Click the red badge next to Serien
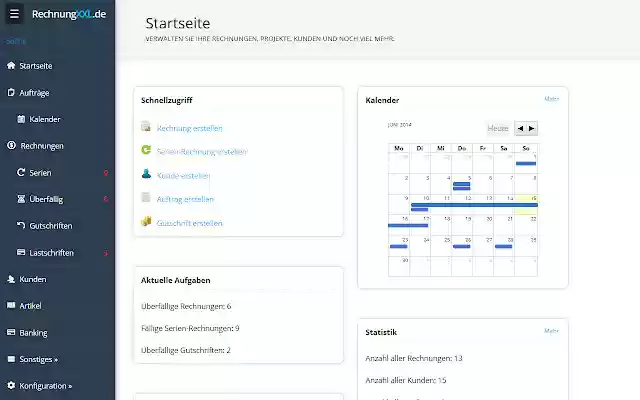 pos(106,173)
